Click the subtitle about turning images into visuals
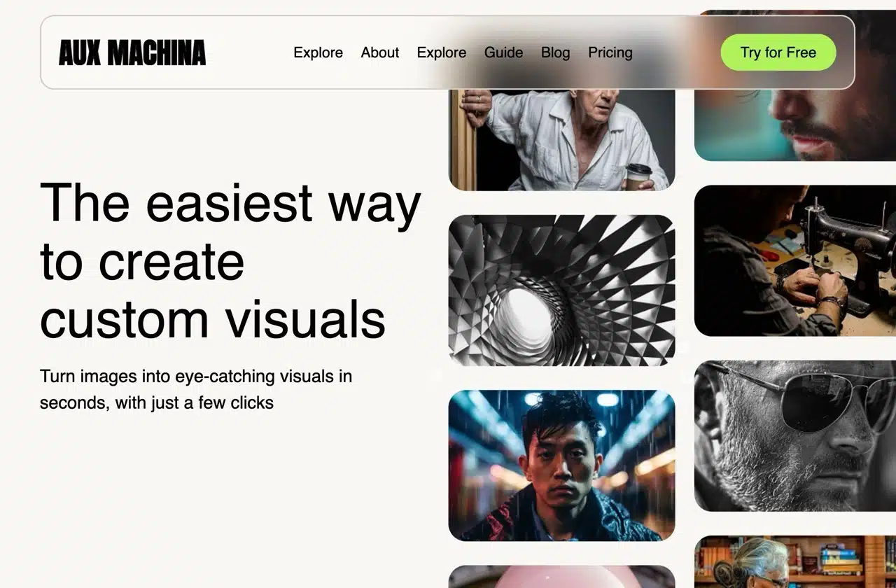The height and width of the screenshot is (588, 896). point(196,389)
